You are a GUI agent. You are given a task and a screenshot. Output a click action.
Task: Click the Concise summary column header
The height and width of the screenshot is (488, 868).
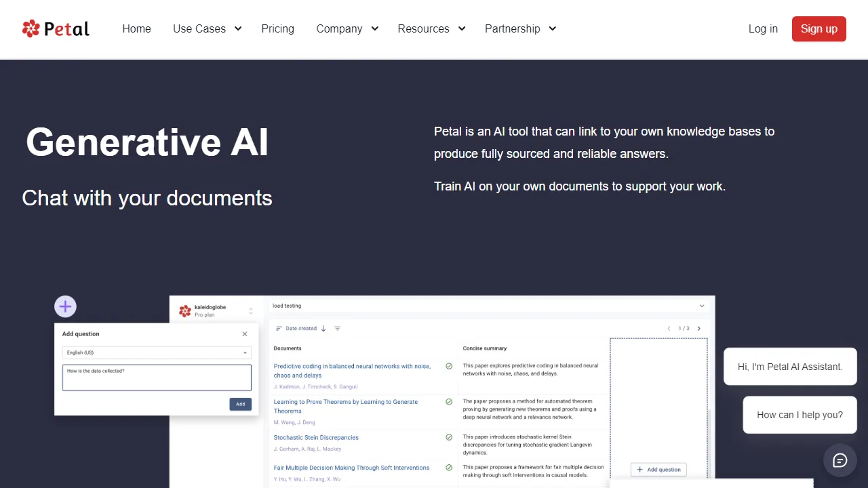click(485, 348)
